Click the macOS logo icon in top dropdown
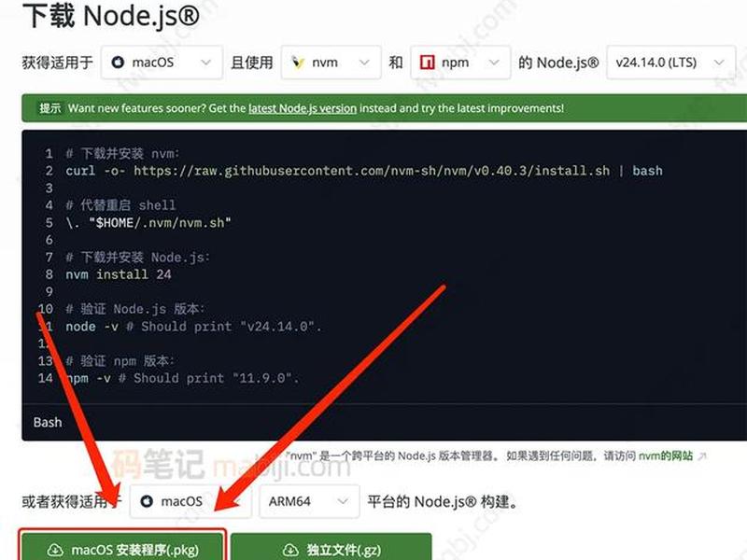 click(118, 63)
